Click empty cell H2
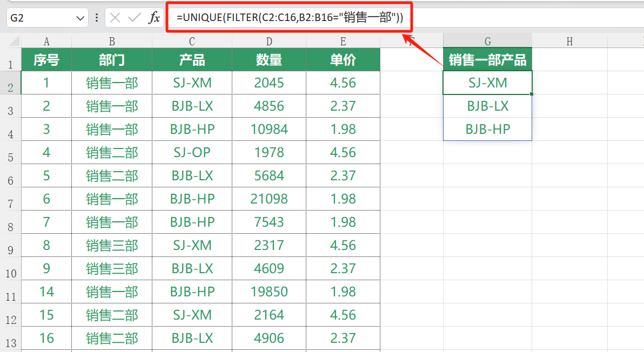This screenshot has height=352, width=644. [x=569, y=83]
